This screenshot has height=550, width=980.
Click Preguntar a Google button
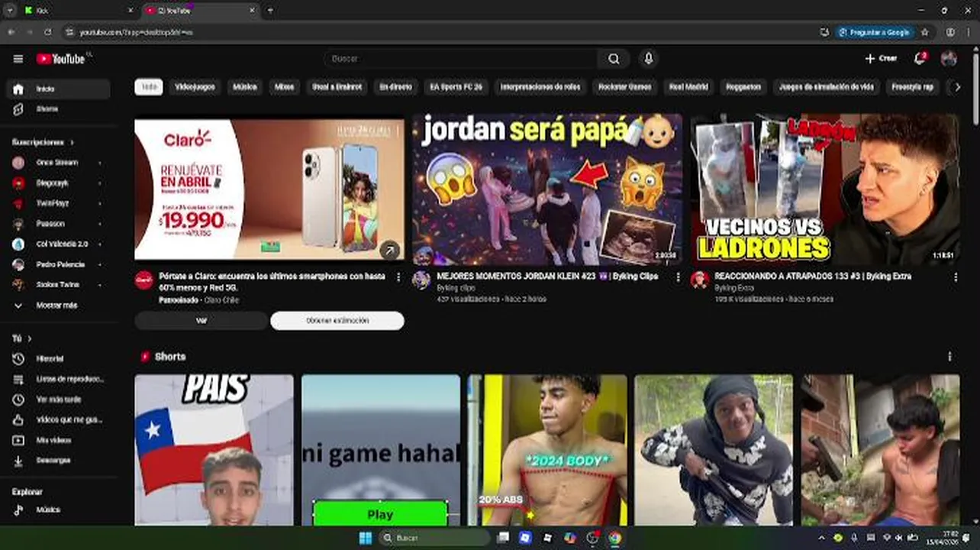875,32
